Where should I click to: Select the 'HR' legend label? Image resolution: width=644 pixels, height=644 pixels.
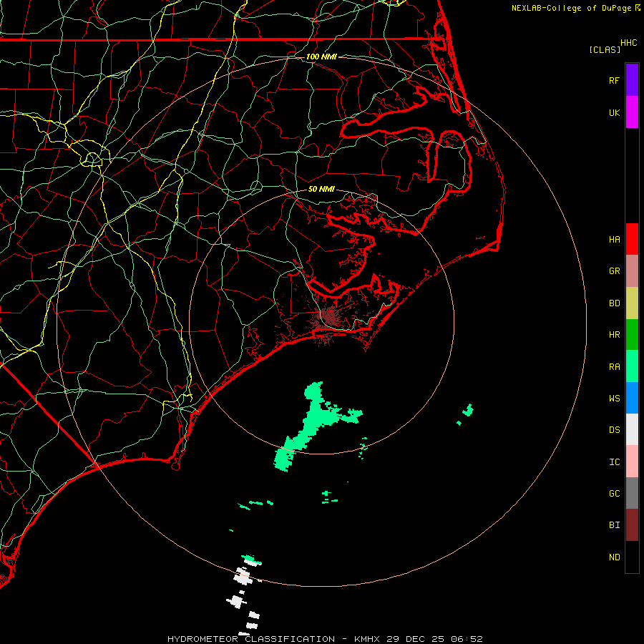[614, 335]
